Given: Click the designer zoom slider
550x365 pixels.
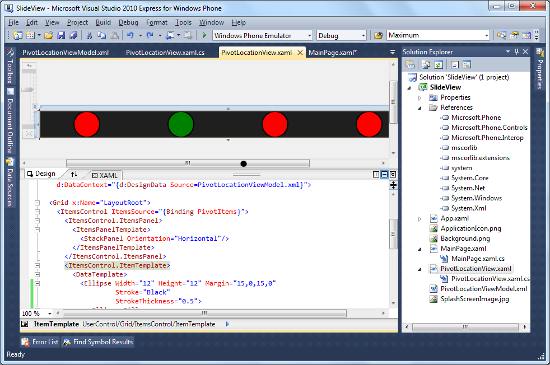Looking at the screenshot, I should coord(28,90).
